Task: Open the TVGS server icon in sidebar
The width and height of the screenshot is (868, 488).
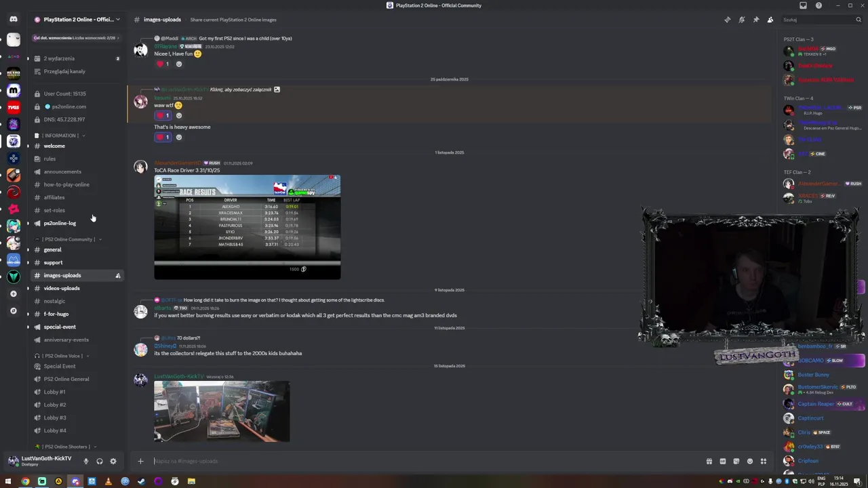Action: pyautogui.click(x=14, y=107)
